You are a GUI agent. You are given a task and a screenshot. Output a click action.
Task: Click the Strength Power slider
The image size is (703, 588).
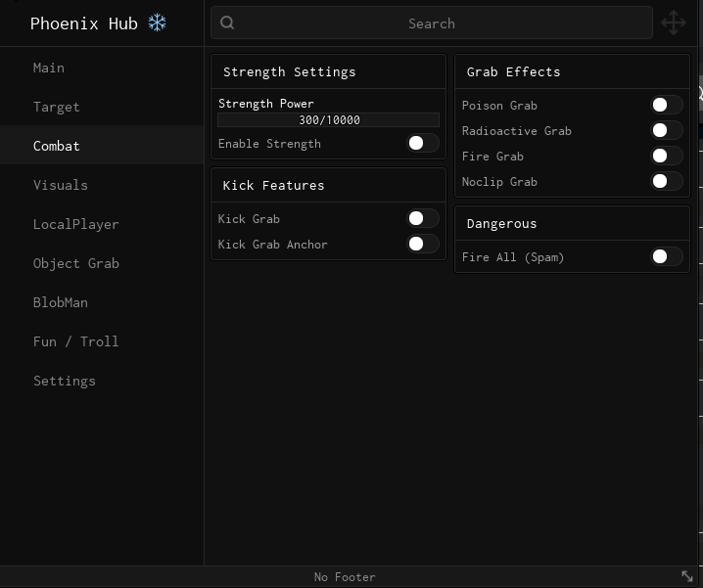point(329,120)
